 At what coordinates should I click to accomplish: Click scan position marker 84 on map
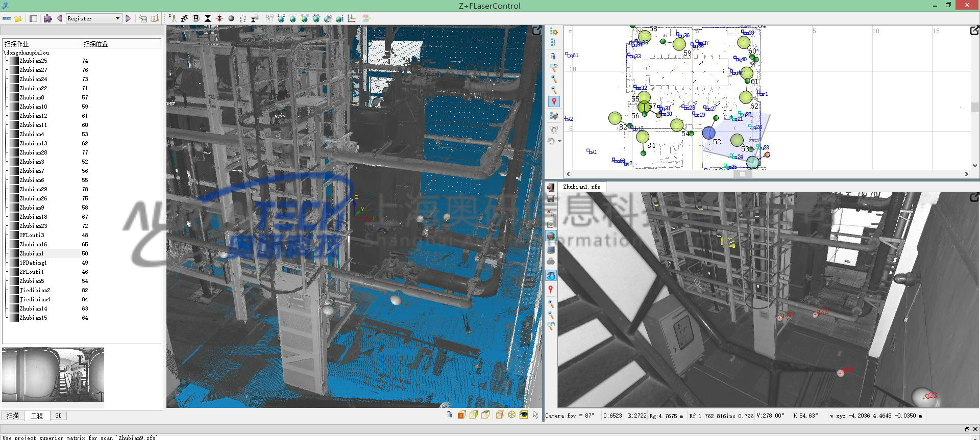[x=643, y=137]
